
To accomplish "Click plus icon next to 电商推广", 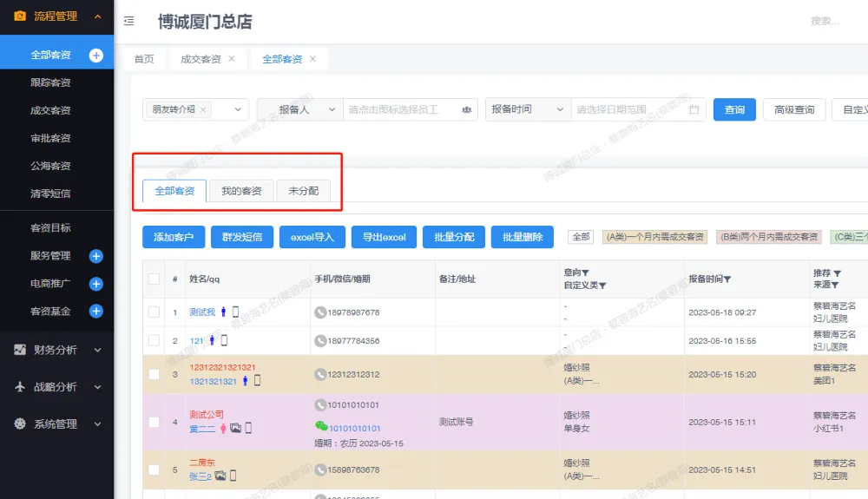I will pyautogui.click(x=96, y=284).
